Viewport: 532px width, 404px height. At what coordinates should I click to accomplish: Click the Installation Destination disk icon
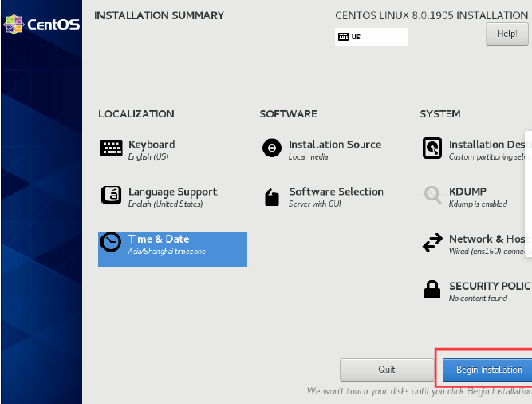(432, 148)
